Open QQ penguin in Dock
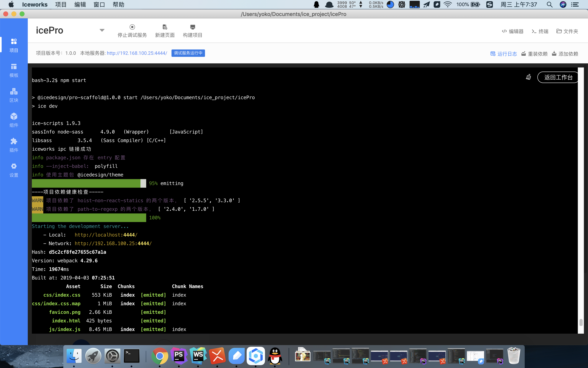Image resolution: width=588 pixels, height=368 pixels. coord(275,356)
